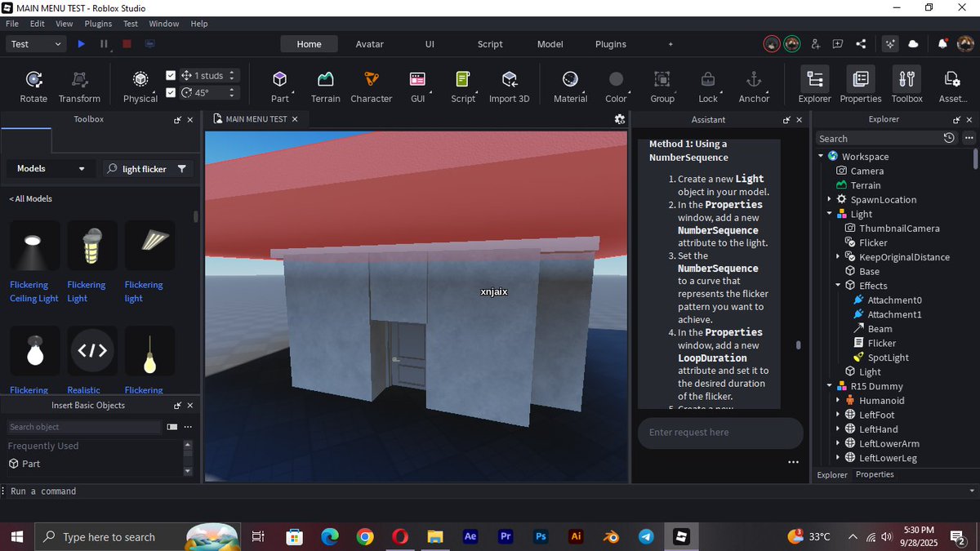Collapse the Workspace tree node
Screen dimensions: 980x551
coord(821,156)
